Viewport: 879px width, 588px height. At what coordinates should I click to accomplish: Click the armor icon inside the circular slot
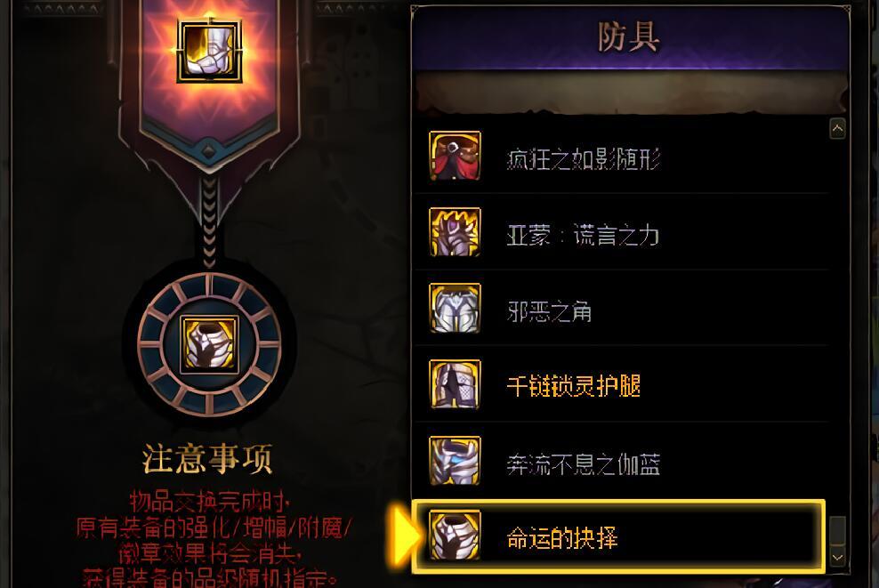tap(209, 343)
